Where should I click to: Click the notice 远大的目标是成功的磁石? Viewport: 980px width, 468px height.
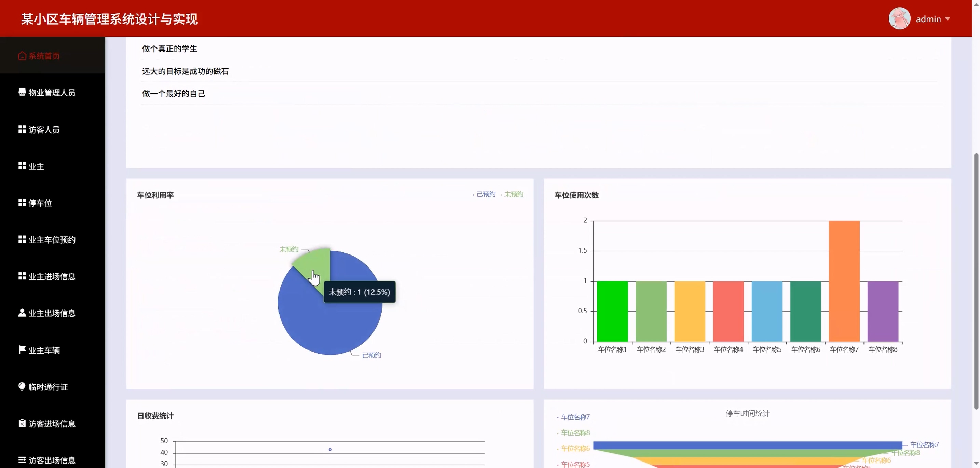point(185,71)
